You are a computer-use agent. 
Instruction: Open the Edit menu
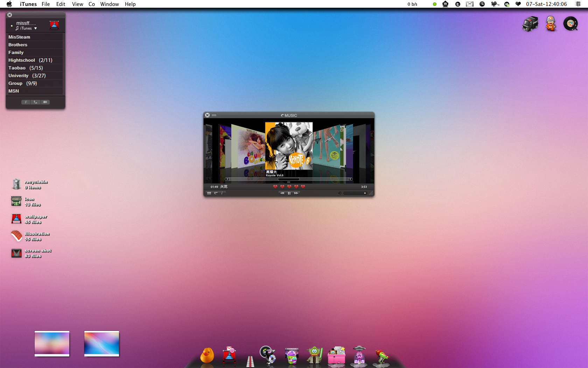click(61, 4)
